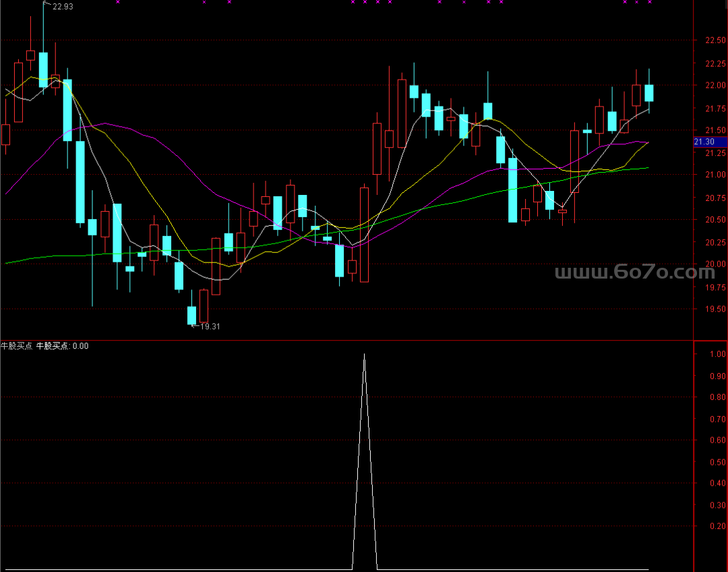The width and height of the screenshot is (728, 572).
Task: Click the 0.70 indicator axis label
Action: 718,419
